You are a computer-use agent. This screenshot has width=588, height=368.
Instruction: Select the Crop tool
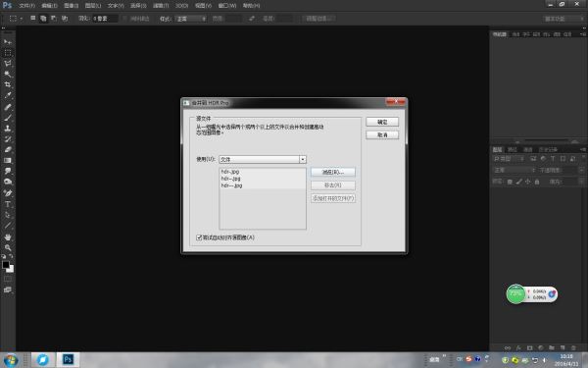pyautogui.click(x=8, y=84)
